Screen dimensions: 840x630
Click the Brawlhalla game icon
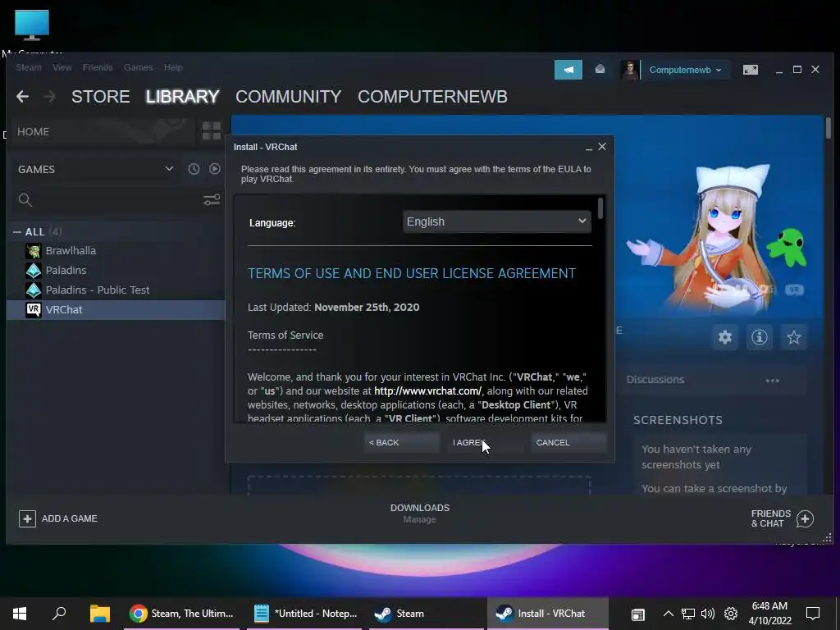33,251
